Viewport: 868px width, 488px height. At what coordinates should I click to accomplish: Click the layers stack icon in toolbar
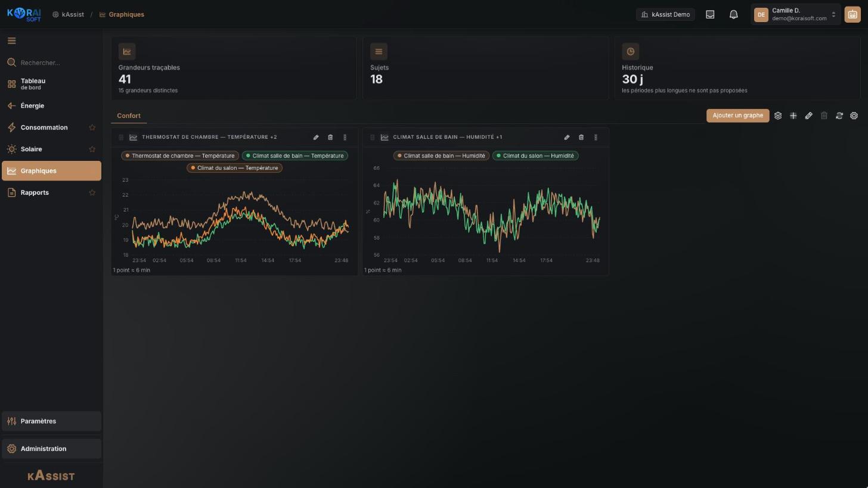(778, 116)
